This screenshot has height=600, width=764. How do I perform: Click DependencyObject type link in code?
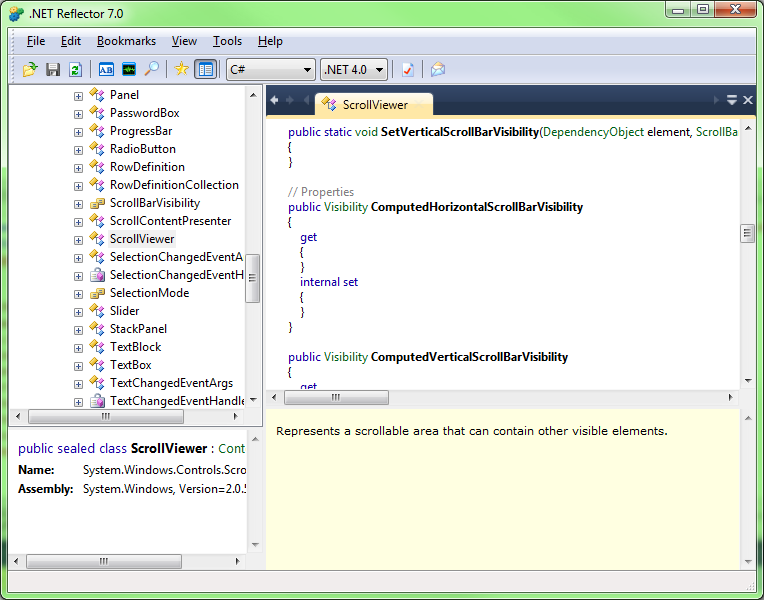point(593,132)
